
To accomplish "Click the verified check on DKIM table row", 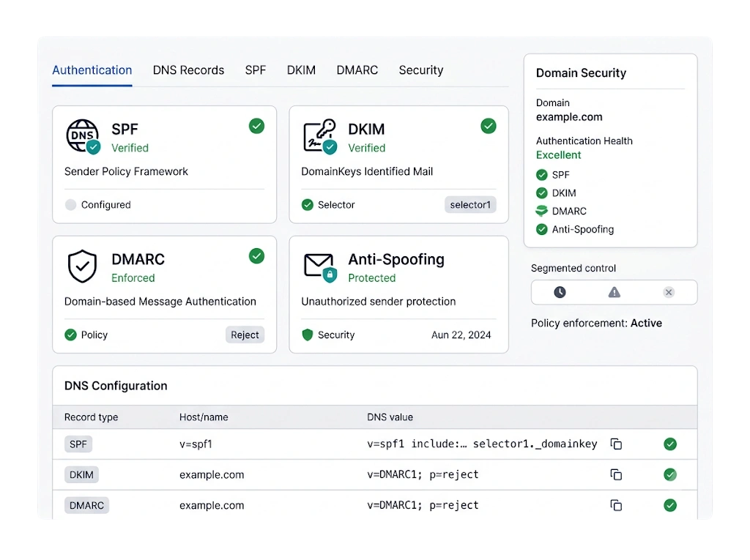I will point(670,474).
